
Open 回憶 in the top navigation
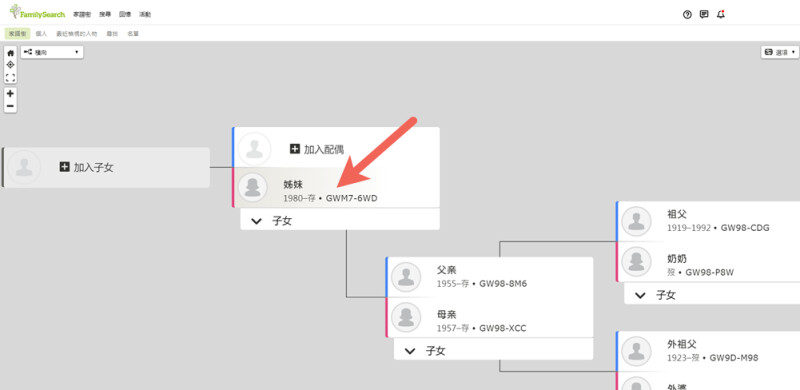point(125,14)
